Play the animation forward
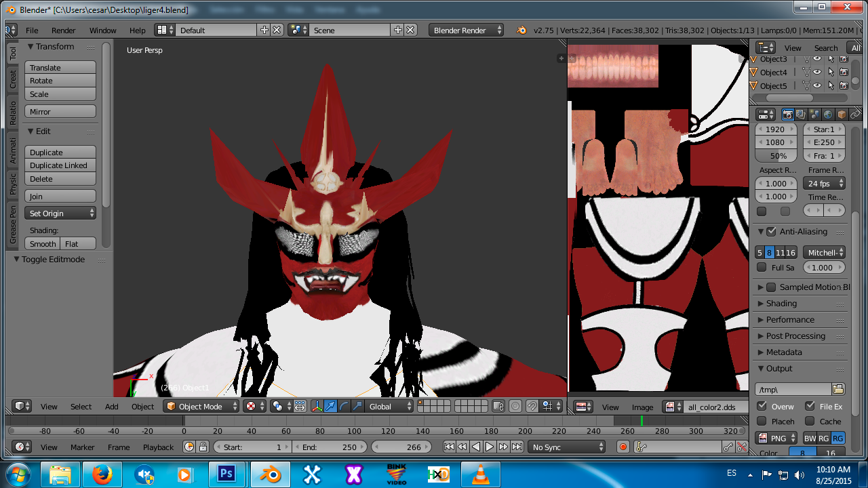The height and width of the screenshot is (488, 868). (490, 447)
